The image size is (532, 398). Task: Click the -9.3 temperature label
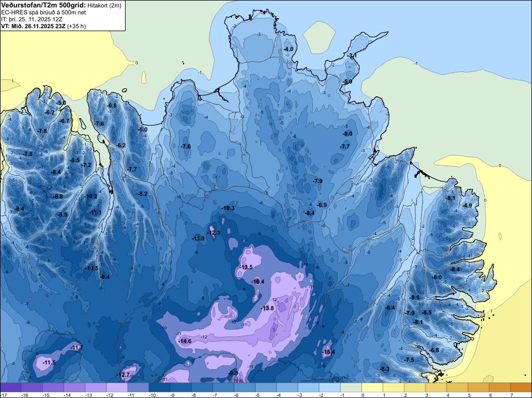(234, 373)
